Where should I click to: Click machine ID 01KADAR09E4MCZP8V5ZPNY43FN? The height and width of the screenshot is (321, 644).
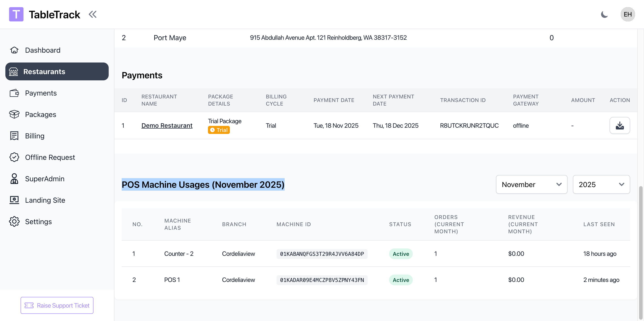[x=322, y=280]
